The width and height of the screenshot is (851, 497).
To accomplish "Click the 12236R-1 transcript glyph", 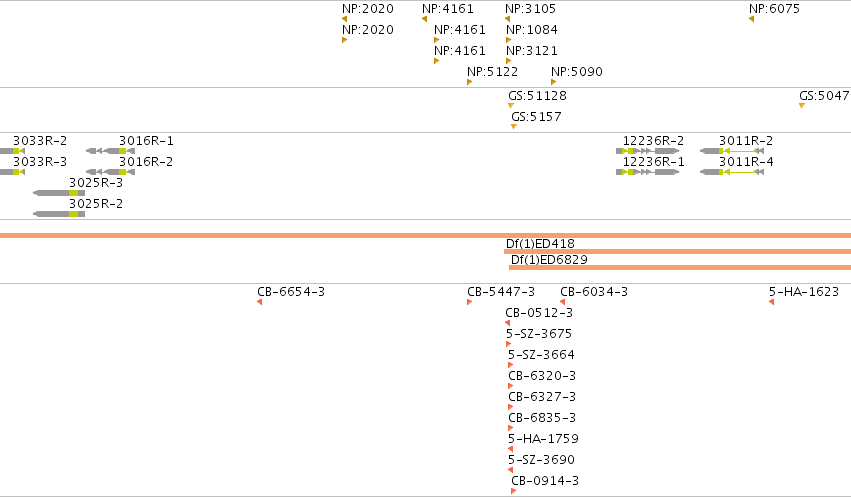I will [x=647, y=172].
